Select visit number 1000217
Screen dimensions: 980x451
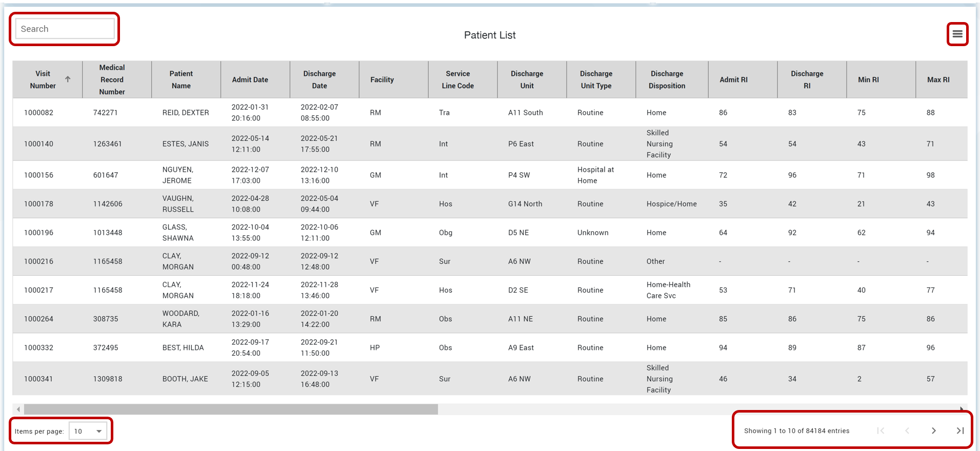[38, 290]
